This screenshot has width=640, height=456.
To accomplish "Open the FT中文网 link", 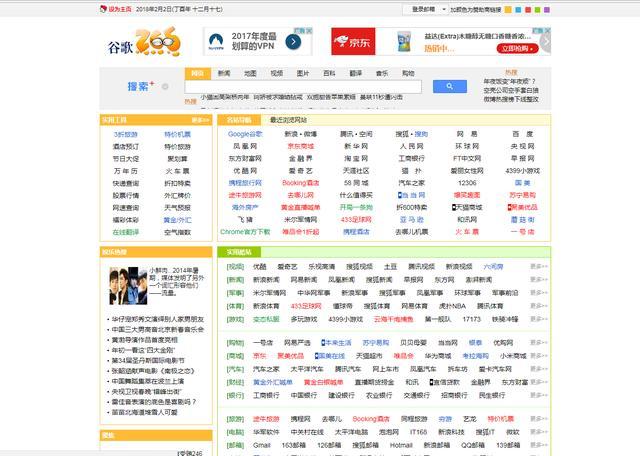I will 467,158.
